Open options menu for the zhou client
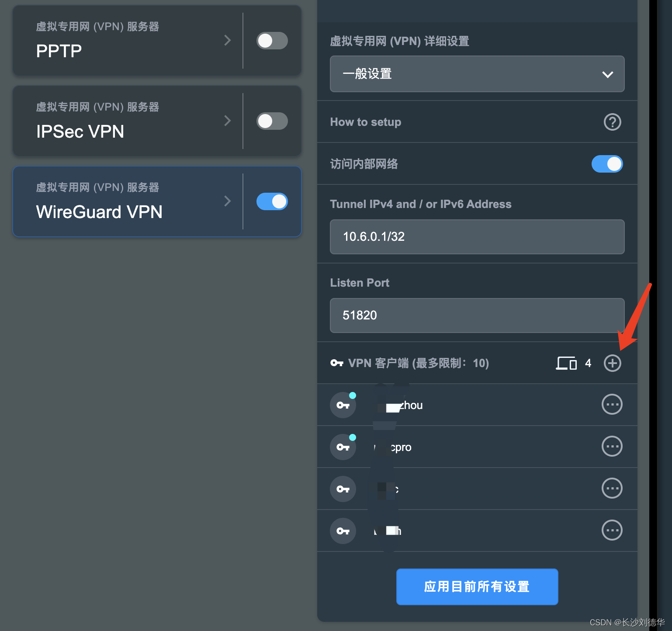This screenshot has height=631, width=672. (612, 405)
